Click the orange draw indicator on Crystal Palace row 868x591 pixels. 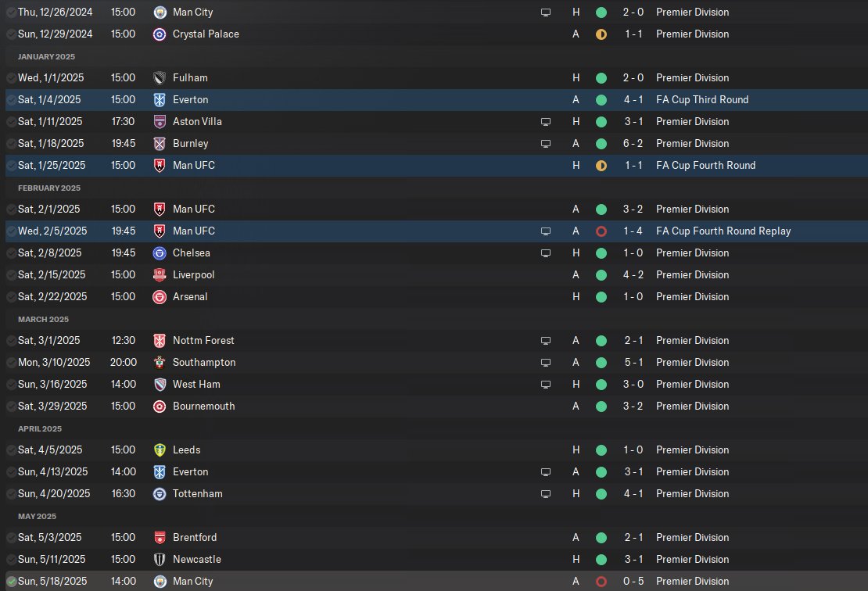pyautogui.click(x=601, y=34)
